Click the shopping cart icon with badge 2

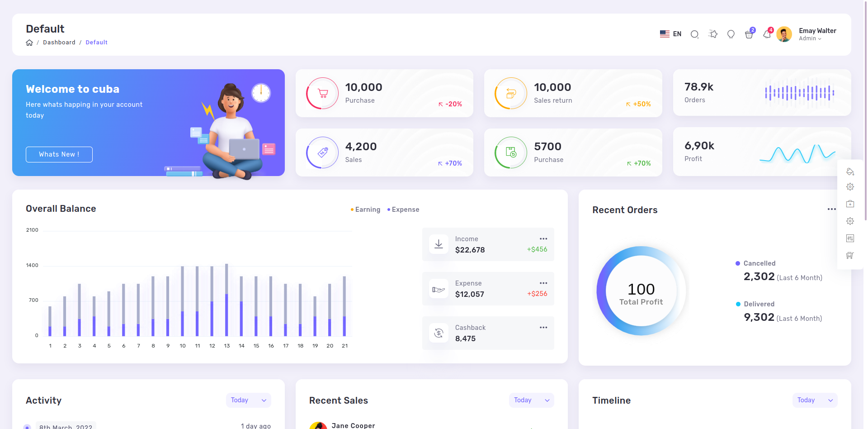point(749,34)
